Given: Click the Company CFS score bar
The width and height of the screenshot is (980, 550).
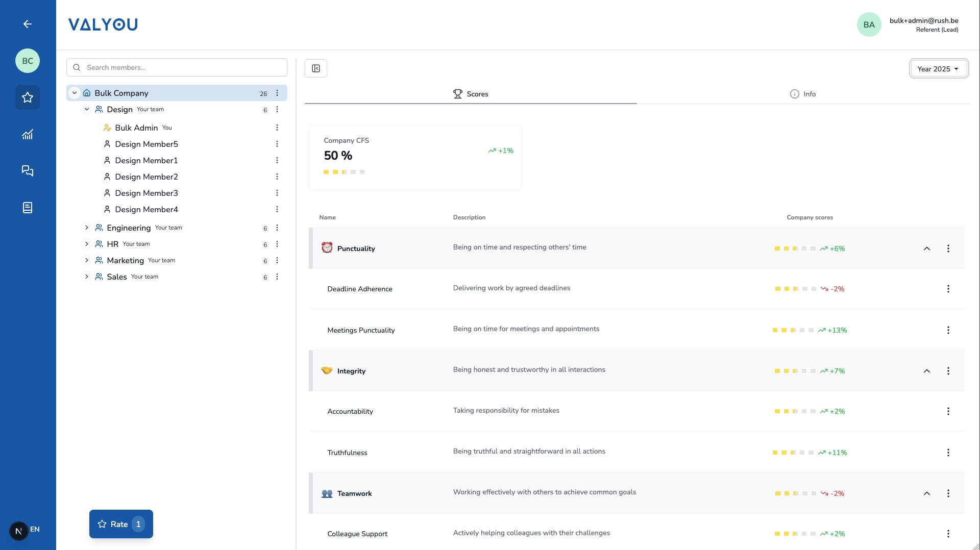Looking at the screenshot, I should tap(344, 172).
